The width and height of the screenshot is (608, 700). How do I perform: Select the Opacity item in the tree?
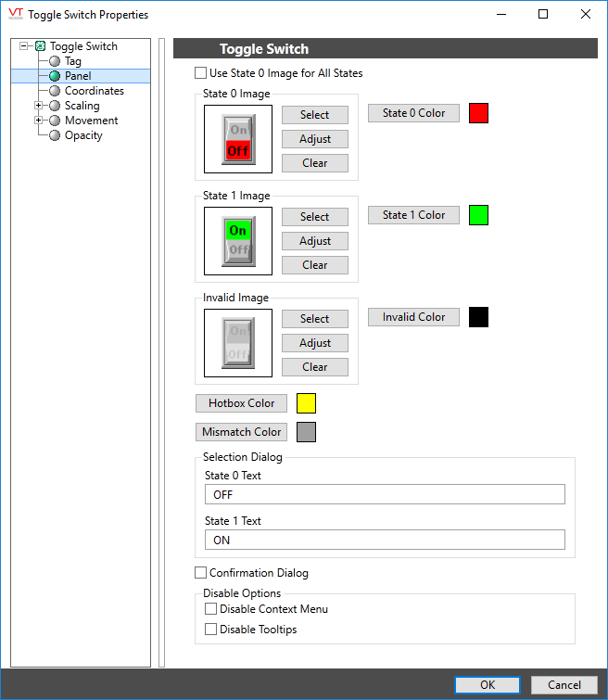tap(83, 135)
